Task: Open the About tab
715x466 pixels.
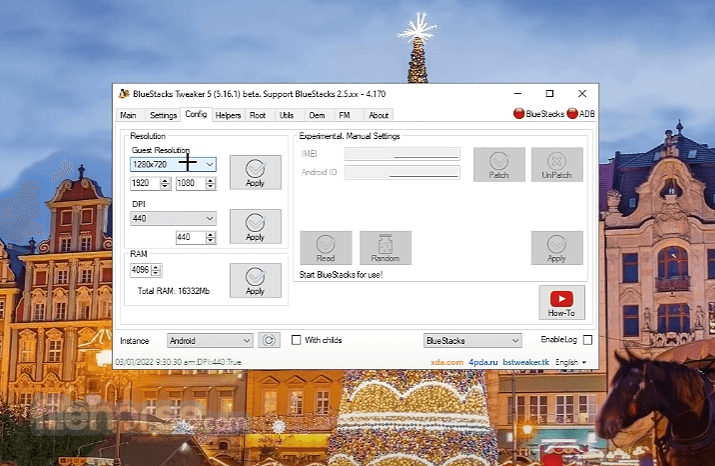Action: [378, 115]
